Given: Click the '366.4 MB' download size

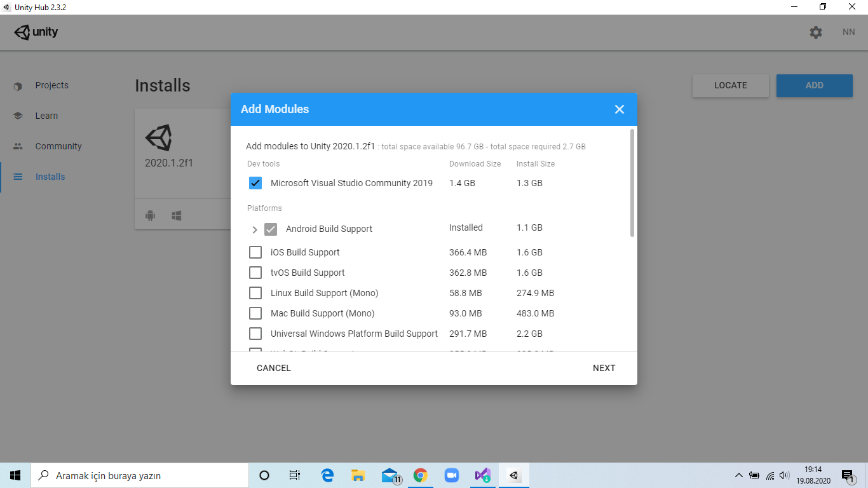Looking at the screenshot, I should coord(468,252).
